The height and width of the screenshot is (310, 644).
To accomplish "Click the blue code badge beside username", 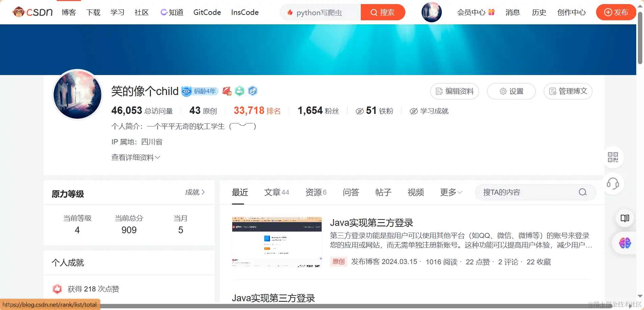I will 186,91.
